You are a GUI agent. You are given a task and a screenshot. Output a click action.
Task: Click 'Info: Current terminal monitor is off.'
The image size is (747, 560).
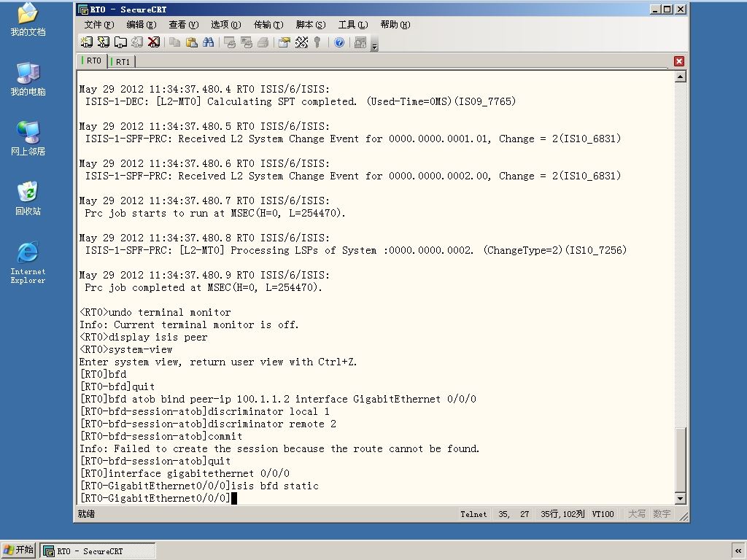pos(189,324)
